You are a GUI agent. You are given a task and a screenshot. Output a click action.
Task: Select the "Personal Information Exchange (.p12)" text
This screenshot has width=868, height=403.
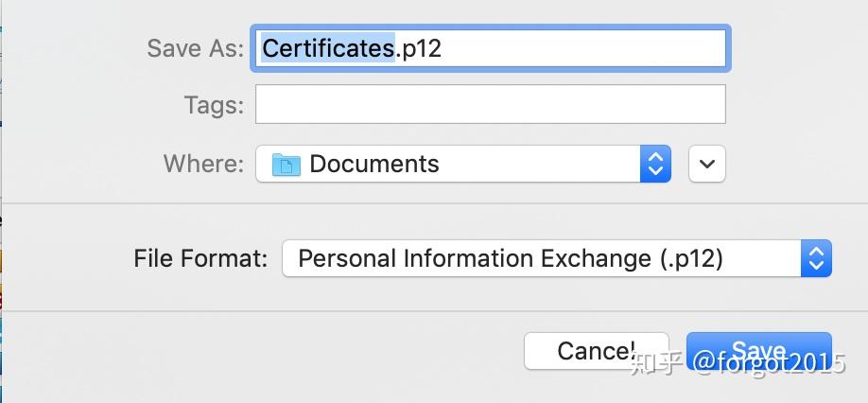(511, 258)
